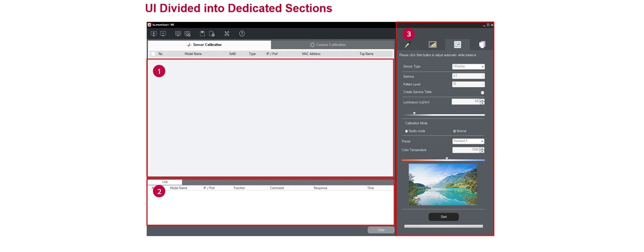Viewport: 644px width, 252px height.
Task: Open the pen tool panel icon
Action: (407, 45)
